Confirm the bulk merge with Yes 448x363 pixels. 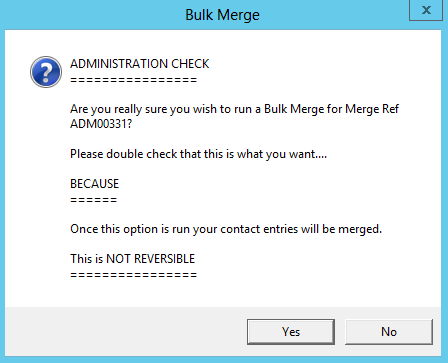click(291, 332)
